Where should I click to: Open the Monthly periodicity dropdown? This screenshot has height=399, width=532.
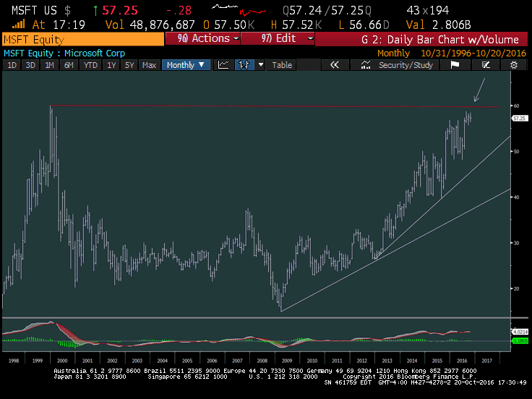tap(186, 65)
